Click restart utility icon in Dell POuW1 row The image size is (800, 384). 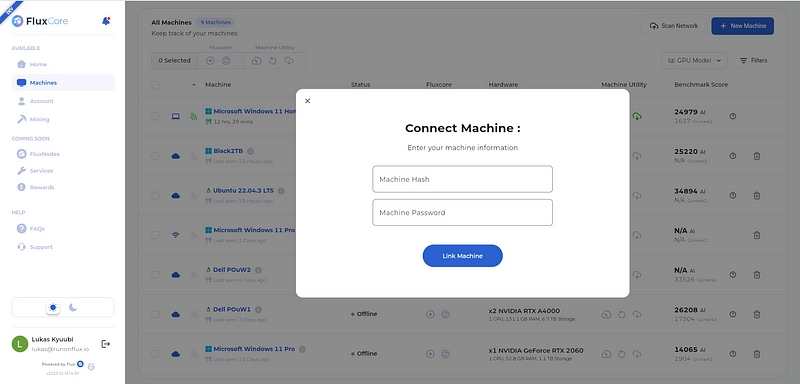point(621,314)
